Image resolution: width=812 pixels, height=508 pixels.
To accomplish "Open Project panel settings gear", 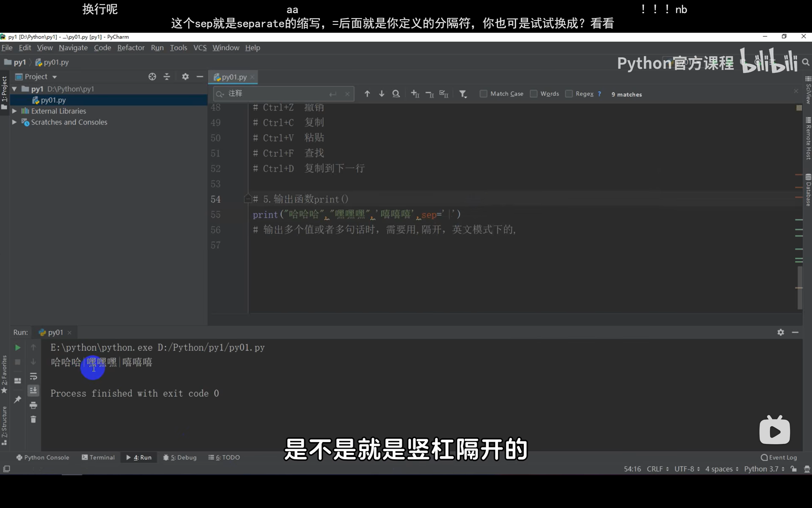I will [185, 77].
